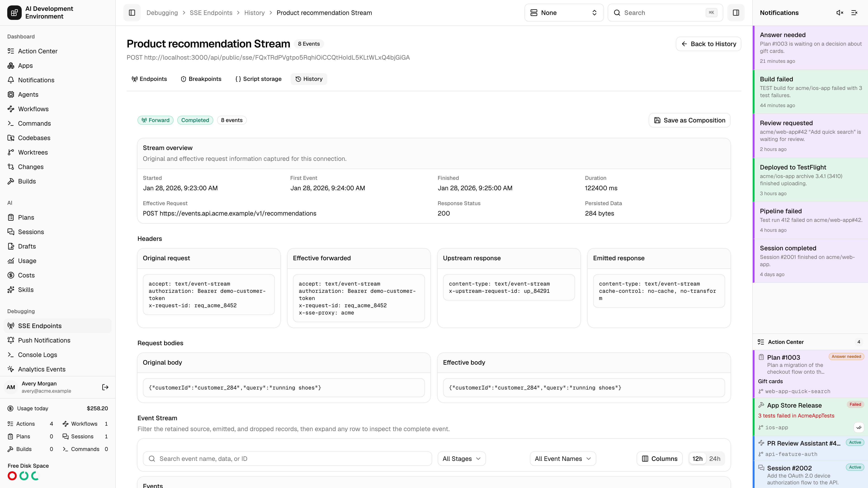This screenshot has height=488, width=868.
Task: Click the AI Development Environment logo
Action: pos(14,13)
